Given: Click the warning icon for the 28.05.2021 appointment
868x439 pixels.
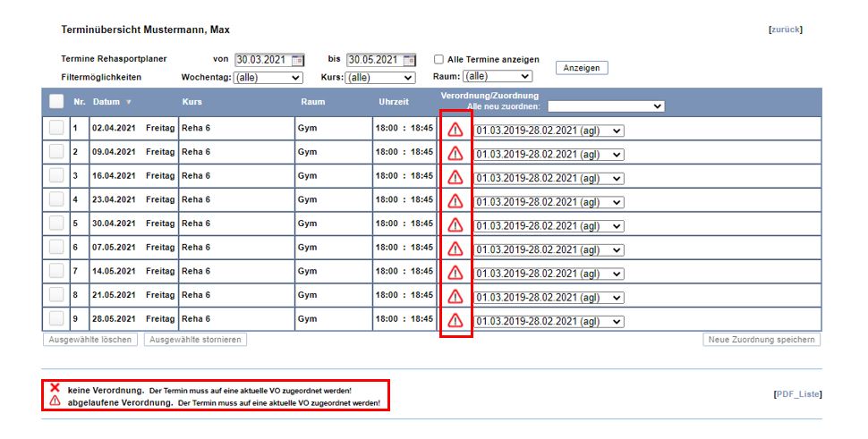Looking at the screenshot, I should (x=455, y=319).
